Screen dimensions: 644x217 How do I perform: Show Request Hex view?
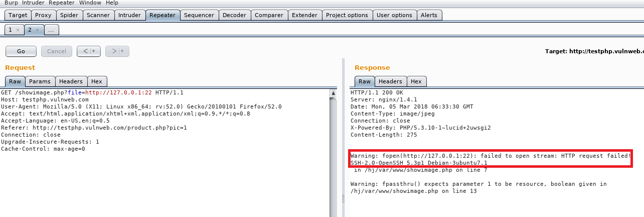[97, 81]
